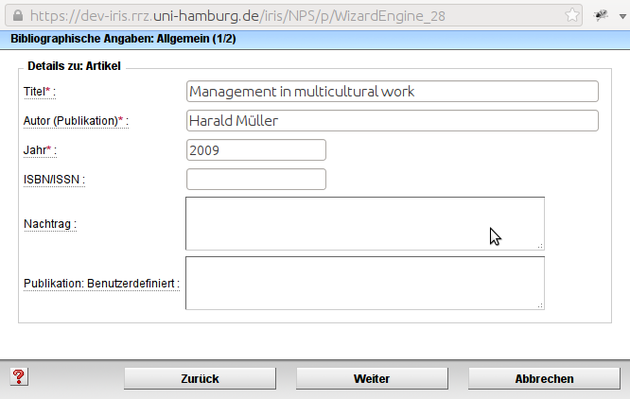Grab the Nachtrag textarea resize handle
This screenshot has height=399, width=630.
540,246
